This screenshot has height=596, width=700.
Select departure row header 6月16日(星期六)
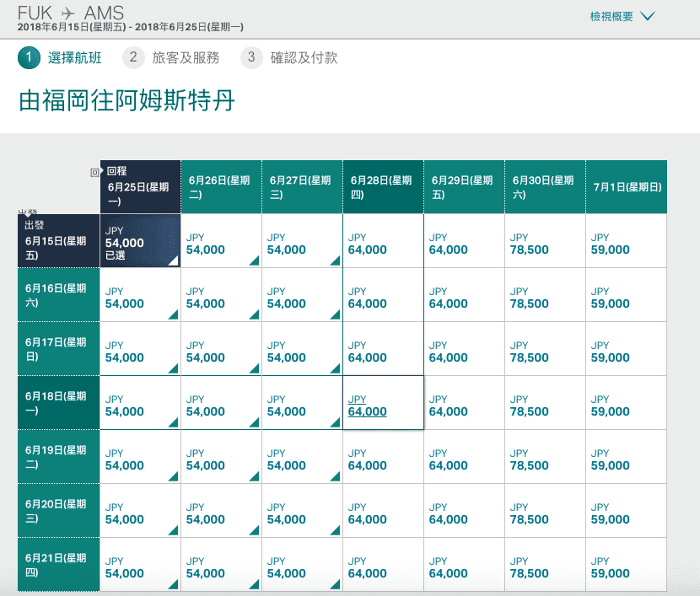click(x=58, y=295)
